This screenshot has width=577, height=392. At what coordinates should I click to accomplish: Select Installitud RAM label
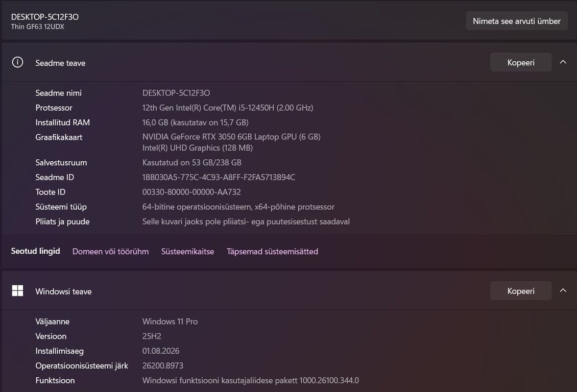(x=63, y=122)
